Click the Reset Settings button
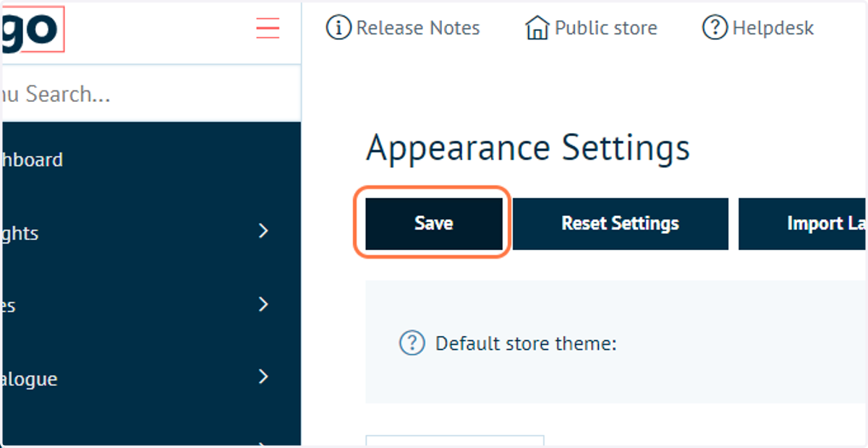 (x=621, y=223)
